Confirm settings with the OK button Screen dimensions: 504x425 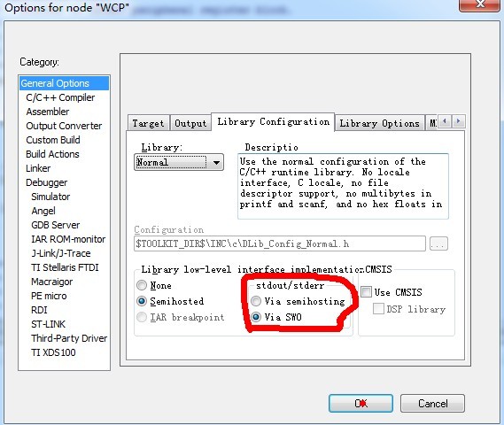point(361,404)
